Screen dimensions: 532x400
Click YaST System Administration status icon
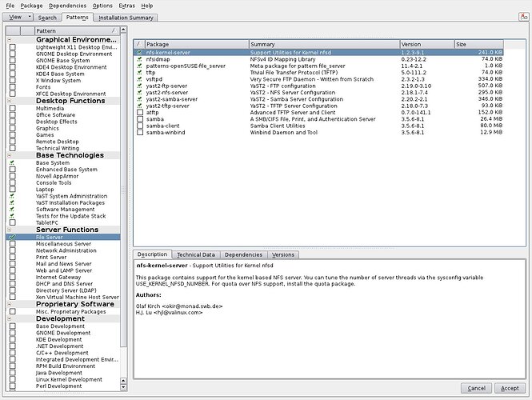pos(12,196)
